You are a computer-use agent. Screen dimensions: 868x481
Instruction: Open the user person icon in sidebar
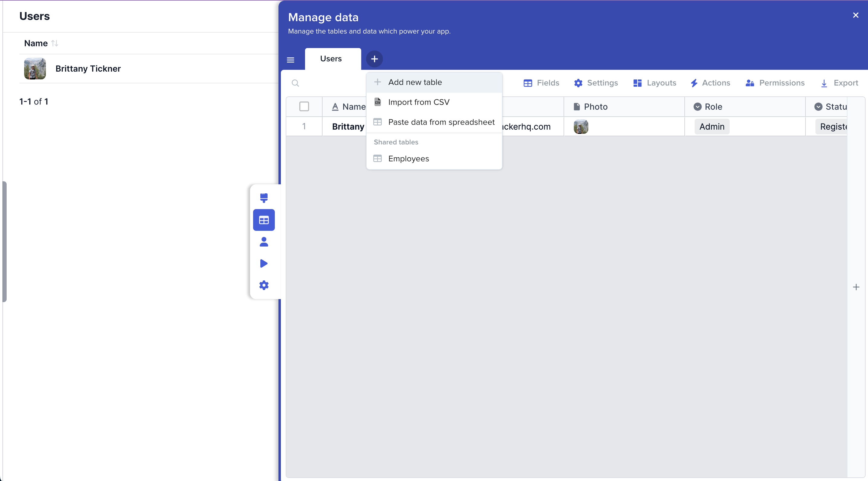pos(264,242)
